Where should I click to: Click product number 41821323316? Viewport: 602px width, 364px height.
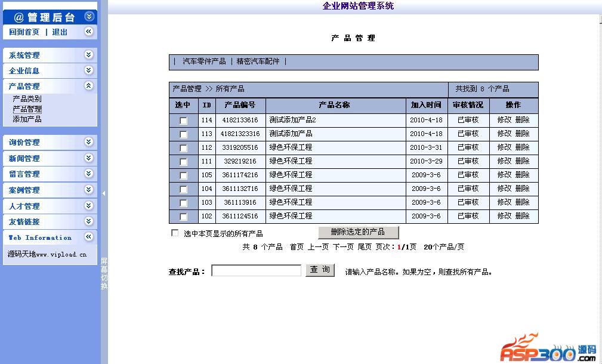point(240,134)
